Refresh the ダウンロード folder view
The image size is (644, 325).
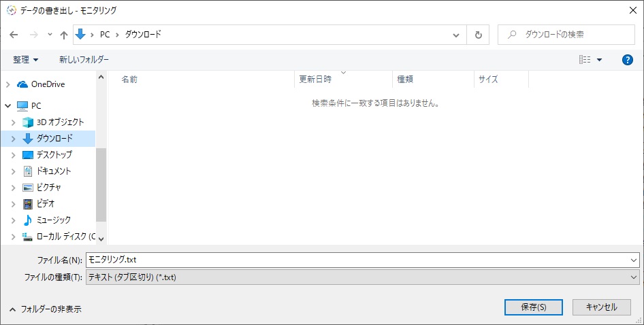pos(478,35)
